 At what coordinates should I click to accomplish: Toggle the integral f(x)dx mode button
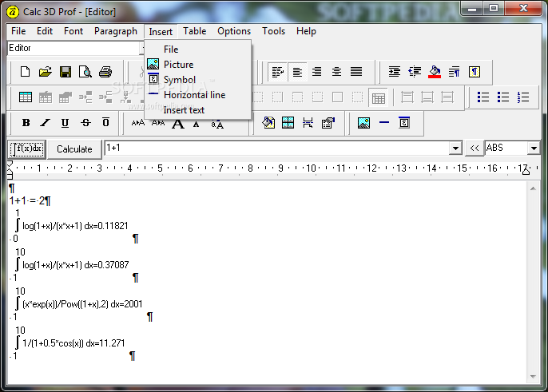pos(27,149)
